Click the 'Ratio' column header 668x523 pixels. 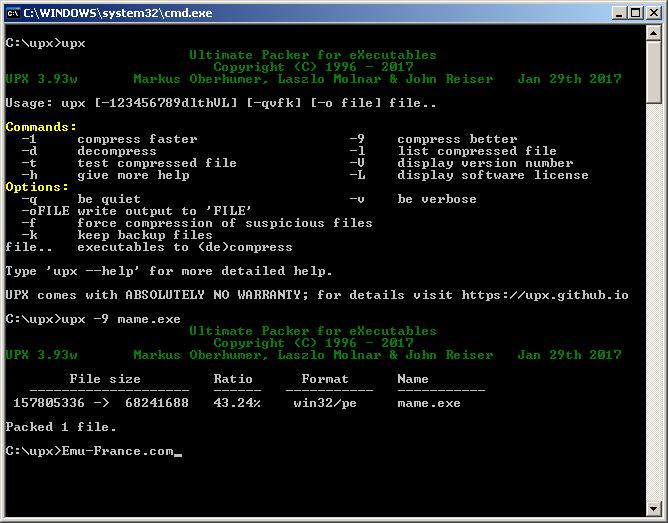point(233,379)
